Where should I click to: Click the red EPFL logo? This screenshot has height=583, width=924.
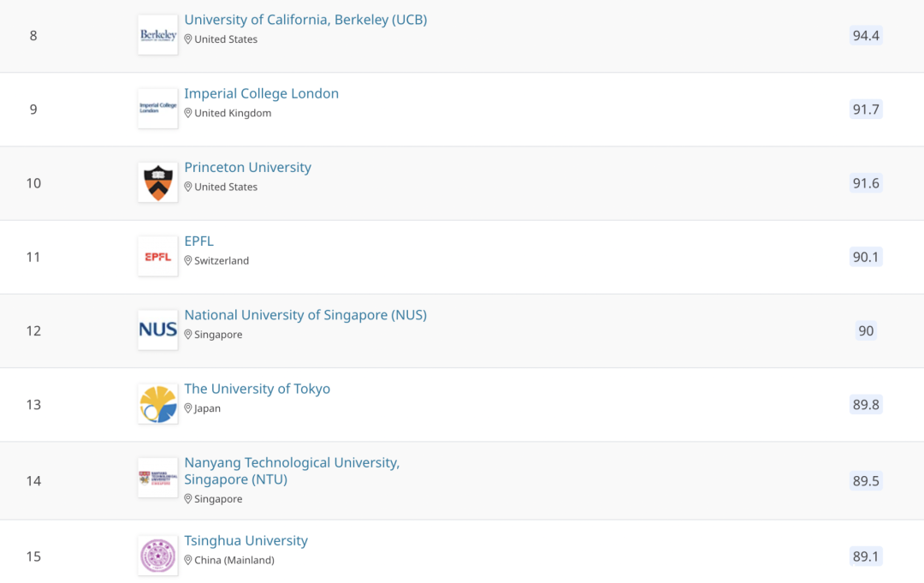point(157,256)
